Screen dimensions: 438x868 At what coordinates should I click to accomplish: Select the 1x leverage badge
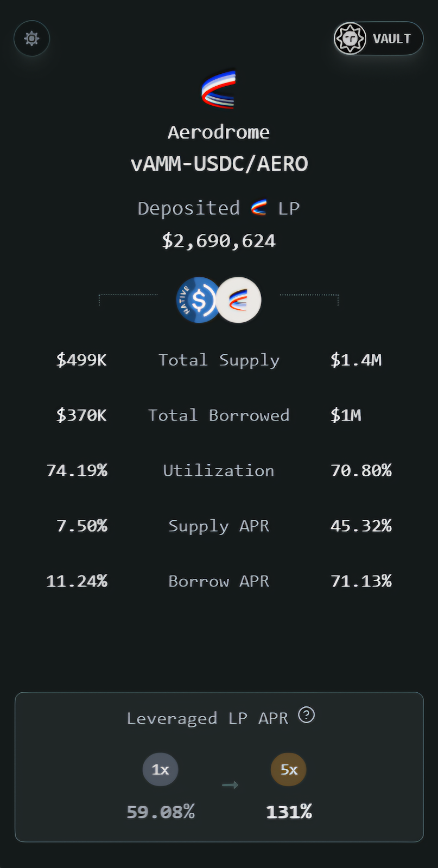click(x=160, y=769)
